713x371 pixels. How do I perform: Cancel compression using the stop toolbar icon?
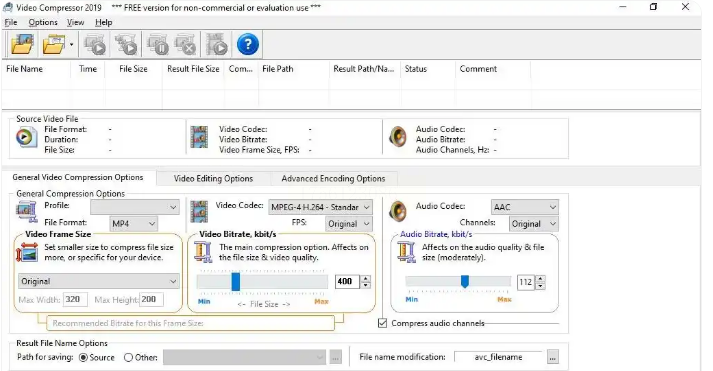click(186, 45)
